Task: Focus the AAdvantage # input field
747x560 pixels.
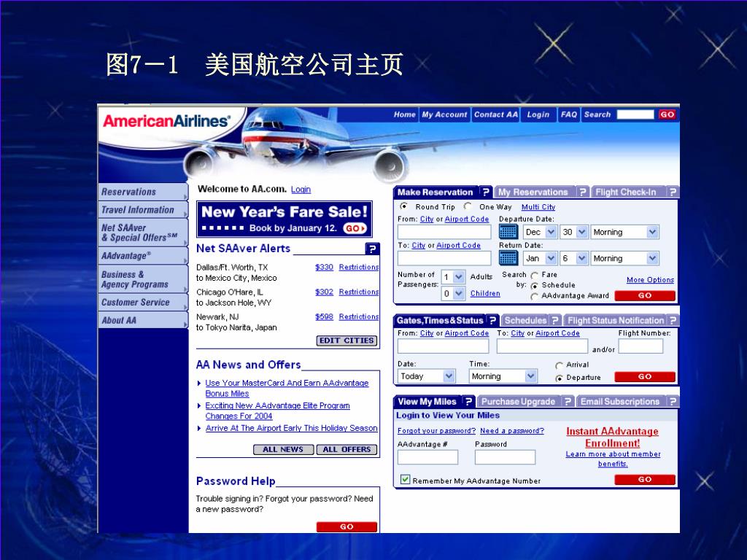Action: click(x=427, y=457)
